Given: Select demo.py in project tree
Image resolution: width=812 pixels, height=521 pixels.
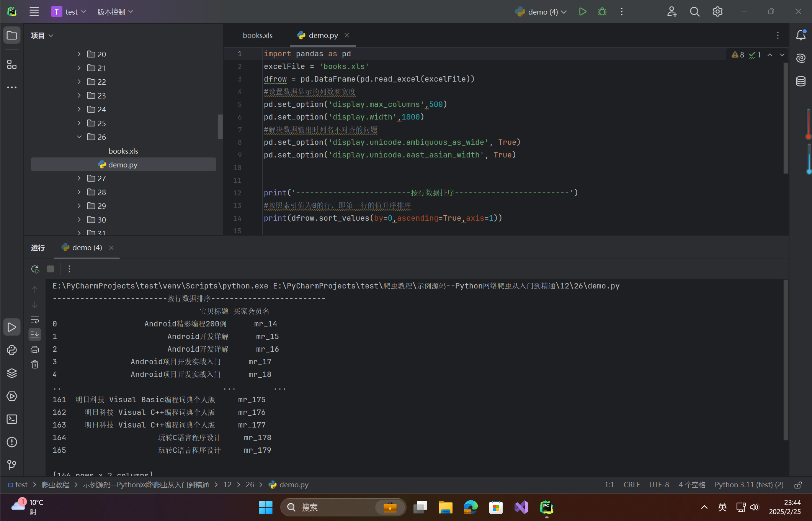Looking at the screenshot, I should [123, 165].
